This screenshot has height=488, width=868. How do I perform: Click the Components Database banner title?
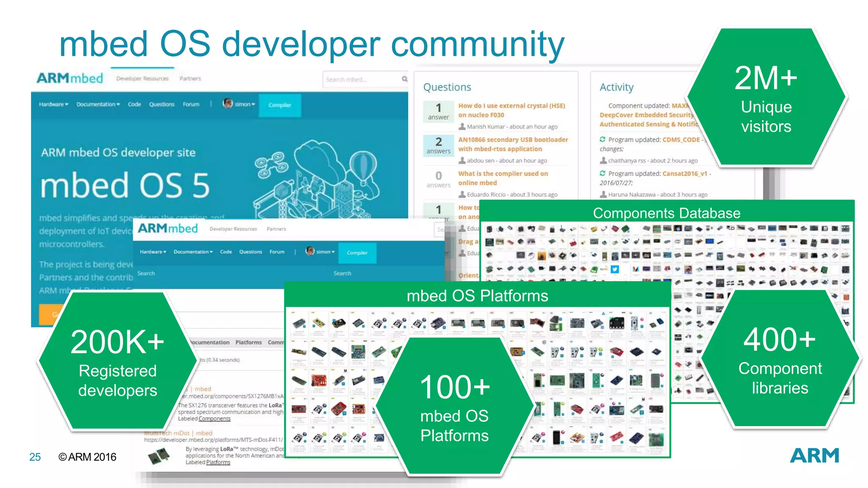coord(667,213)
